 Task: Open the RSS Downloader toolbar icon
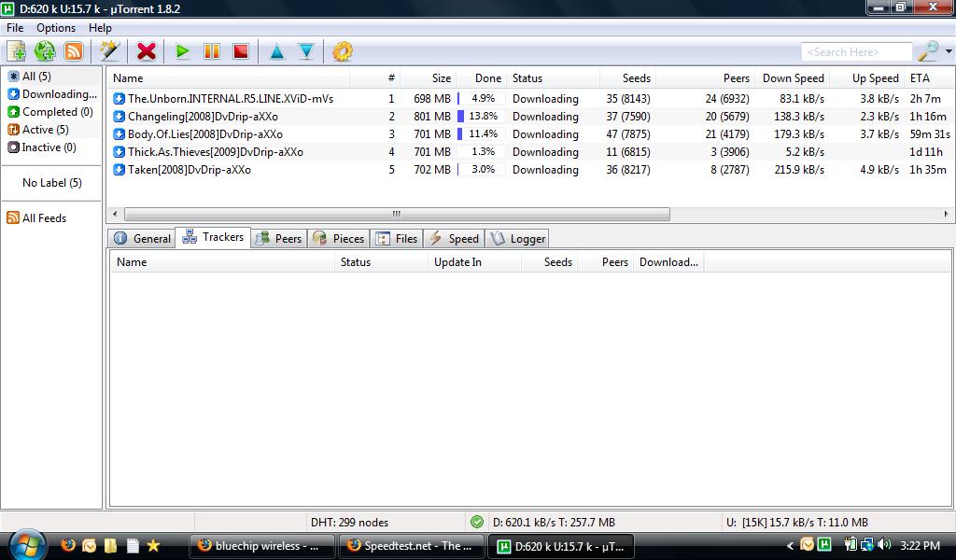point(74,51)
